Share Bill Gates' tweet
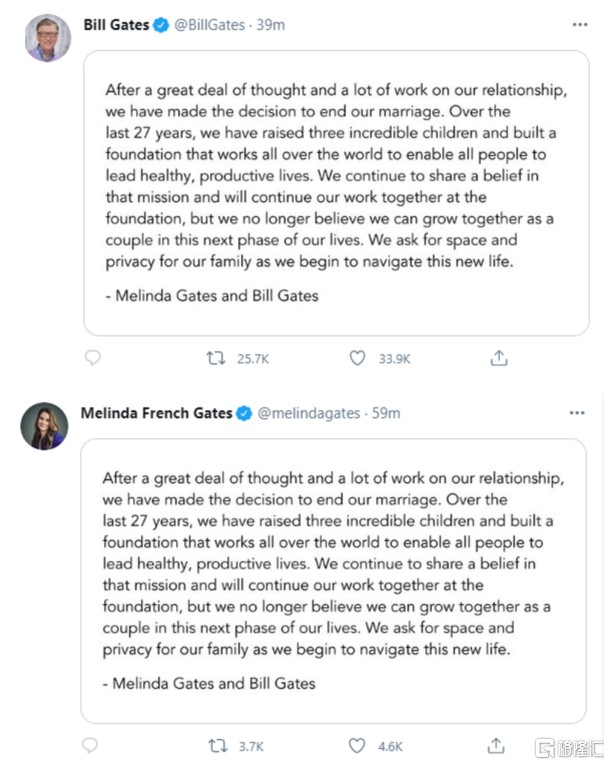Image resolution: width=610 pixels, height=765 pixels. coord(499,358)
